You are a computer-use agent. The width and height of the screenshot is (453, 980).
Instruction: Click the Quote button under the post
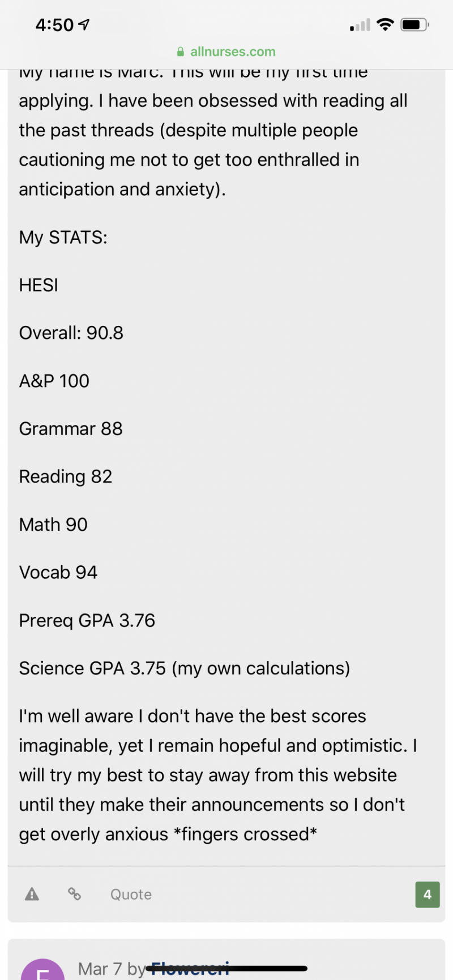(x=131, y=895)
